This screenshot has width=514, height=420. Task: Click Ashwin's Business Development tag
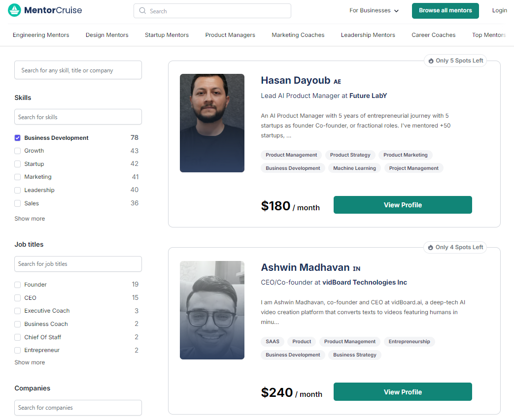point(293,355)
